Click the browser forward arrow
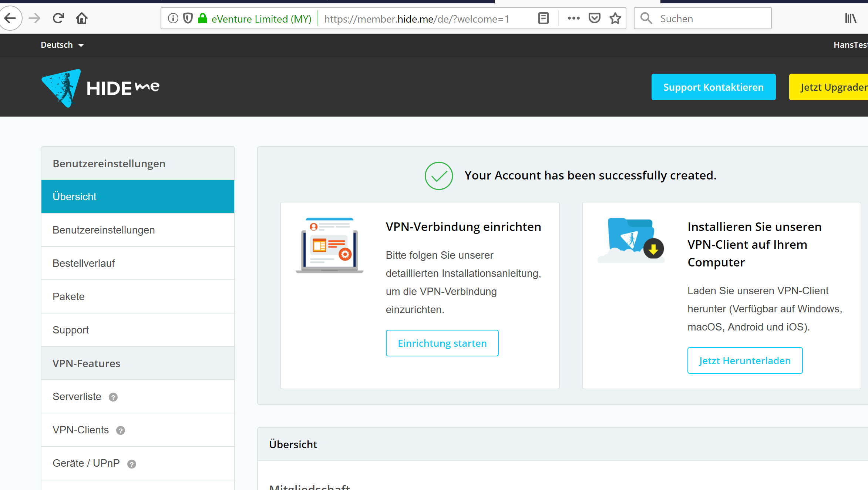 point(34,18)
